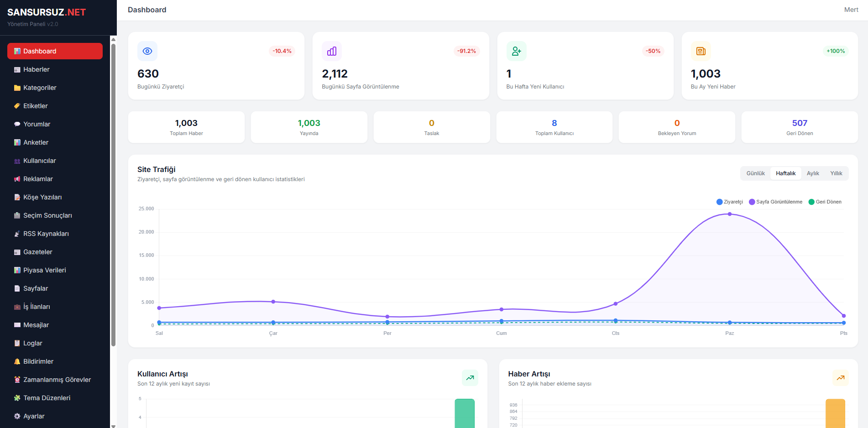The height and width of the screenshot is (428, 868).
Task: Click the -10.4% change badge
Action: click(x=282, y=51)
